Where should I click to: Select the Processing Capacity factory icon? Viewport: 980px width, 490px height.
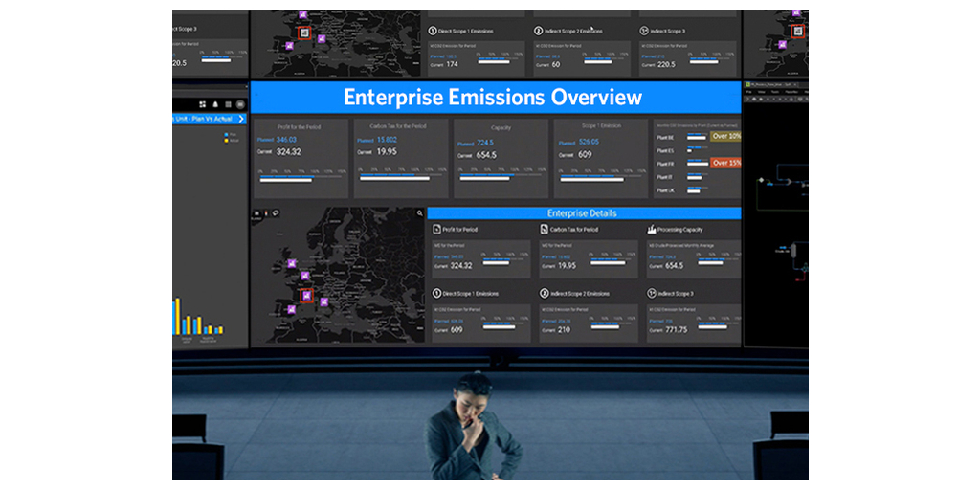(x=652, y=230)
